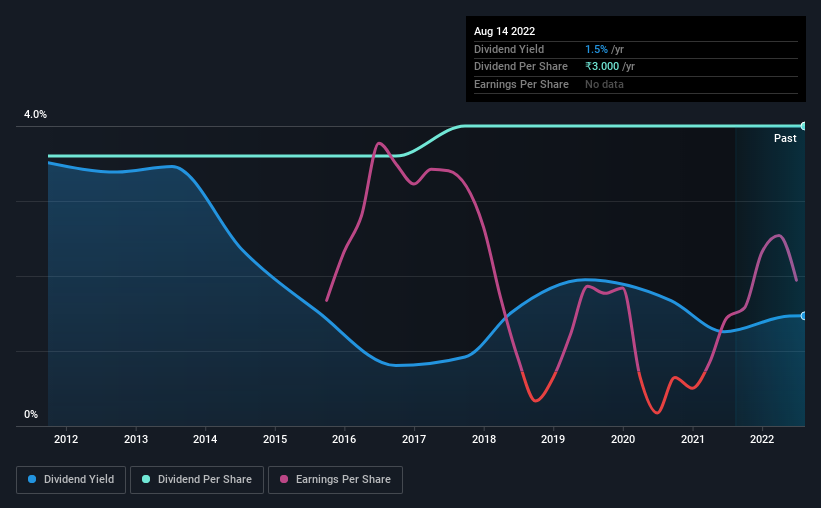Click the 2014 axis label
821x508 pixels.
click(205, 438)
